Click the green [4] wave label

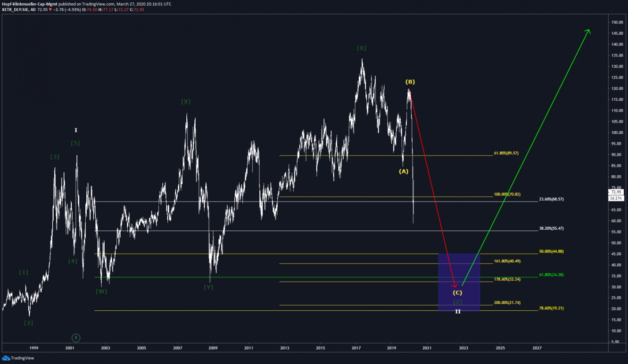[x=73, y=261]
